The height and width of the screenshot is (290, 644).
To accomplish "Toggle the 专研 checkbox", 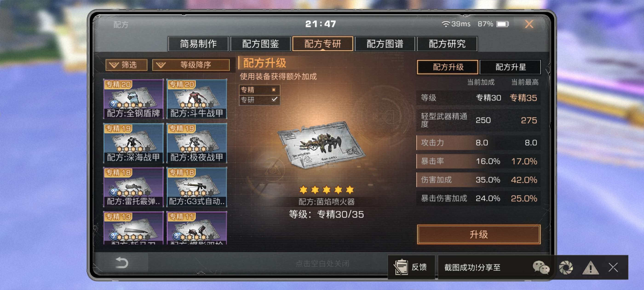I will (274, 99).
